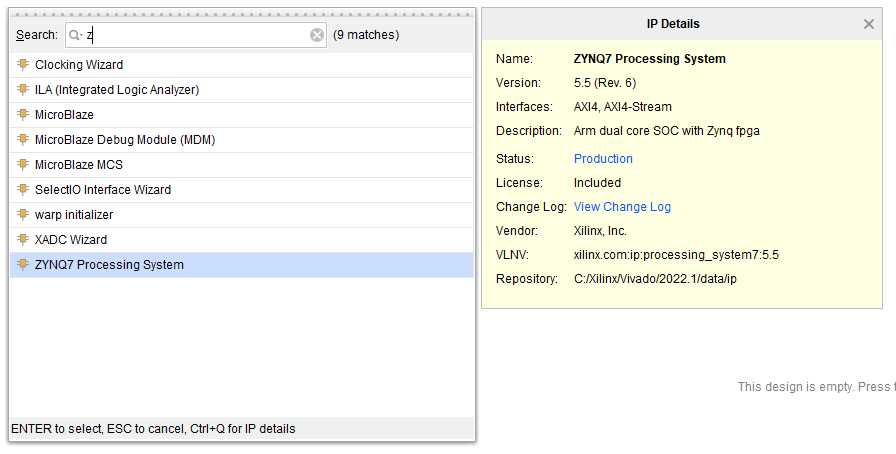Click the version 5.5 (Rev. 6) value

pyautogui.click(x=605, y=83)
